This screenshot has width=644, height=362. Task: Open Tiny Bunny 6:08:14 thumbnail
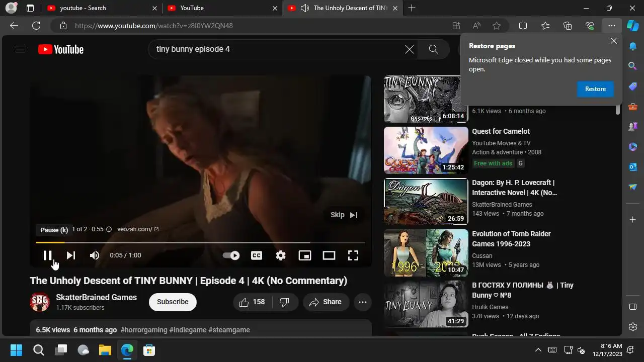426,99
